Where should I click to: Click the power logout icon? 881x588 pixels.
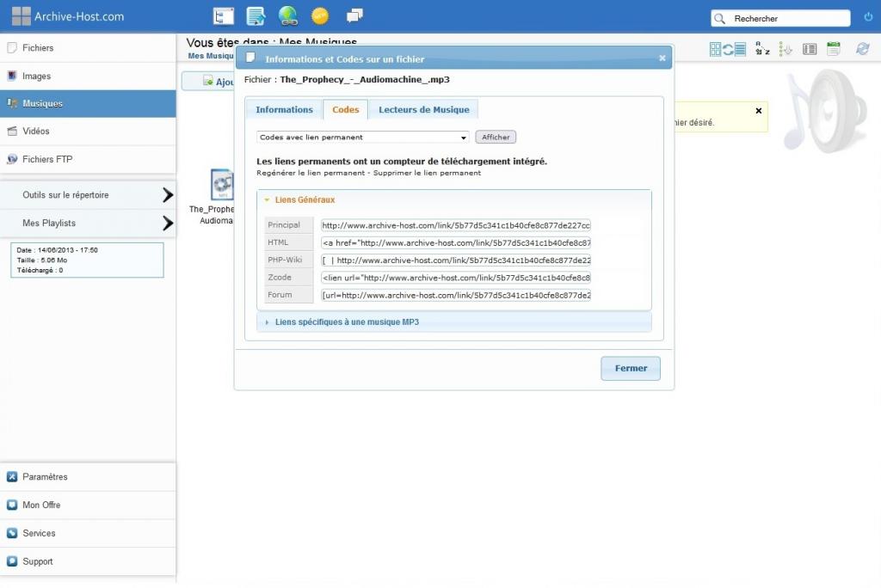tap(867, 17)
